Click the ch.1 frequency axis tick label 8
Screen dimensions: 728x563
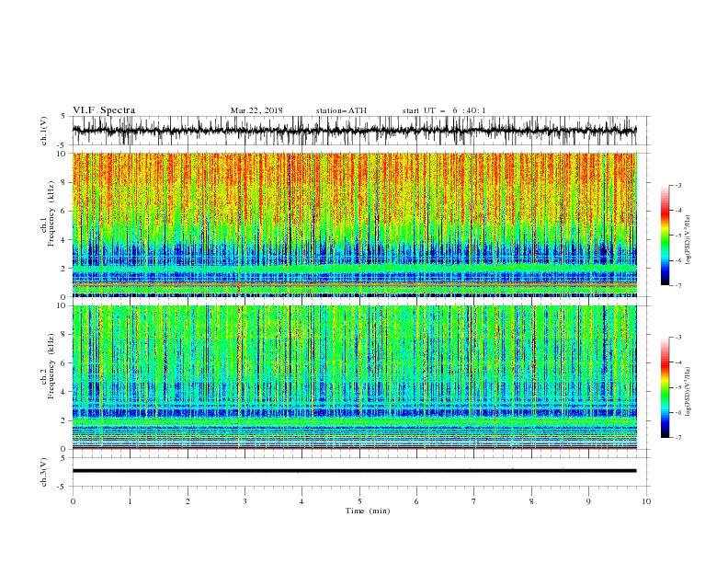coord(64,182)
